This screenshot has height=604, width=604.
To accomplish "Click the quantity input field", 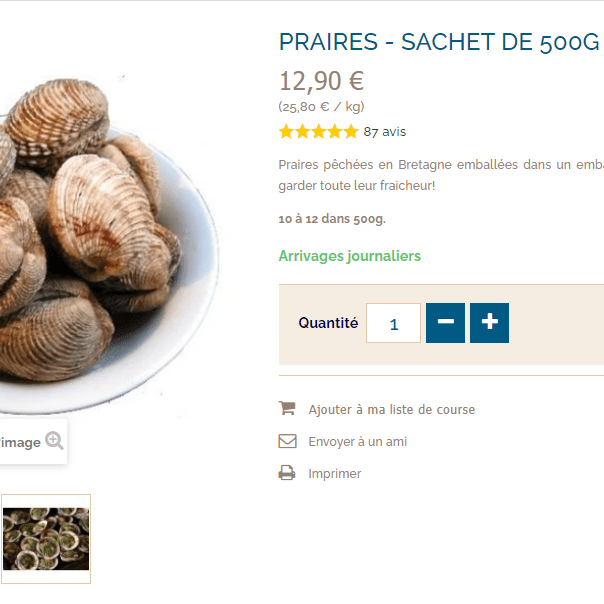I will click(393, 323).
